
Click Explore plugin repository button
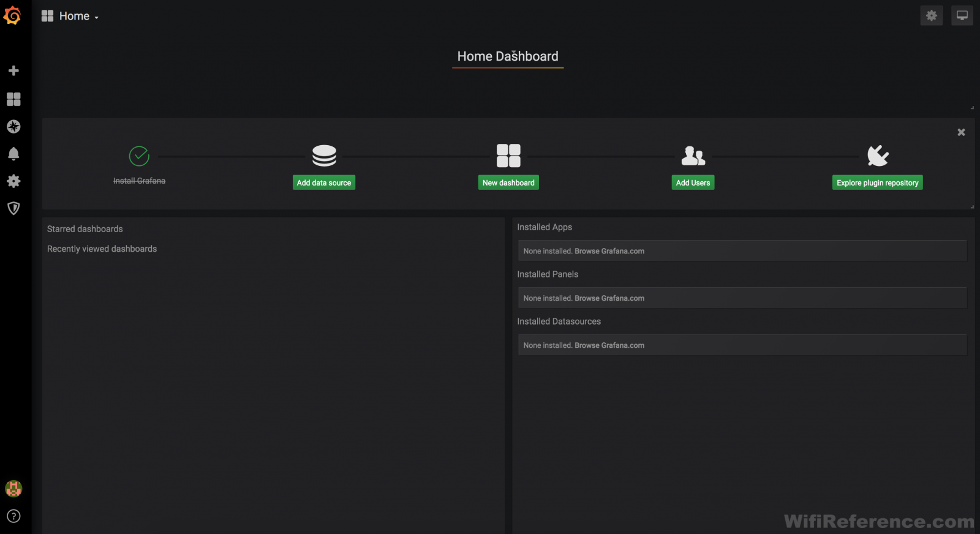click(877, 182)
